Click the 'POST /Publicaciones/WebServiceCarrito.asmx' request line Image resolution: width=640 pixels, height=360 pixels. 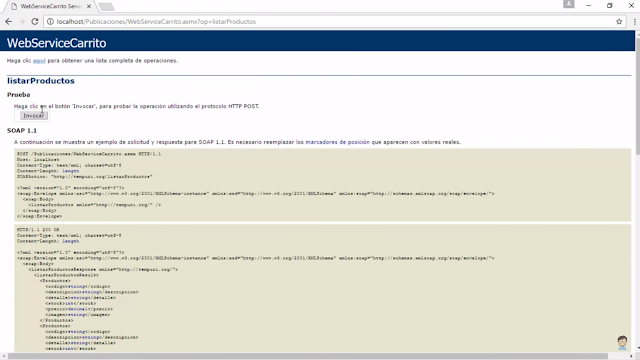pyautogui.click(x=89, y=154)
